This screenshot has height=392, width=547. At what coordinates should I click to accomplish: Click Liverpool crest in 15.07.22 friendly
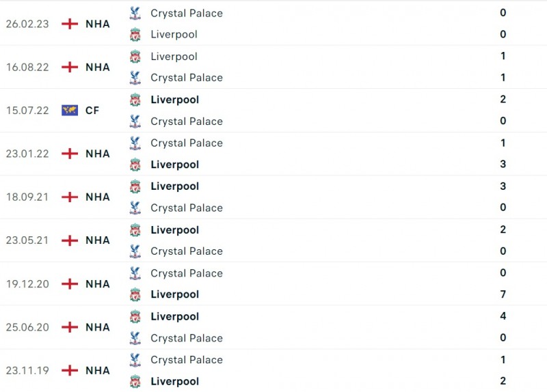click(x=135, y=100)
